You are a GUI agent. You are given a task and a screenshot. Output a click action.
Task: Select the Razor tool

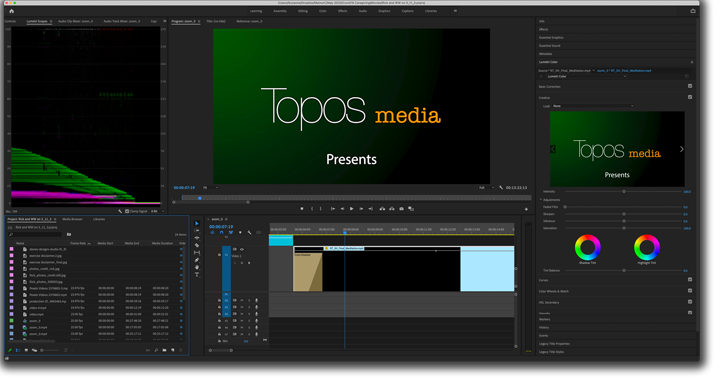(197, 246)
